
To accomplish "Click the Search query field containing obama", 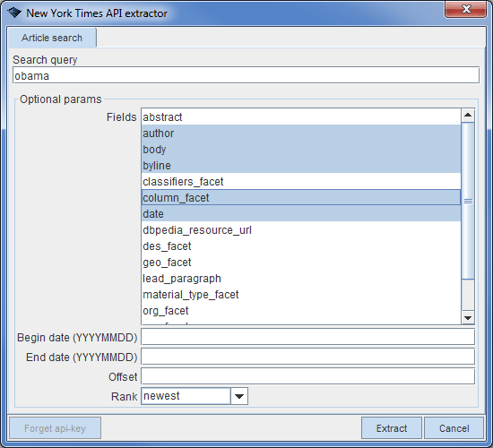I will (x=246, y=75).
